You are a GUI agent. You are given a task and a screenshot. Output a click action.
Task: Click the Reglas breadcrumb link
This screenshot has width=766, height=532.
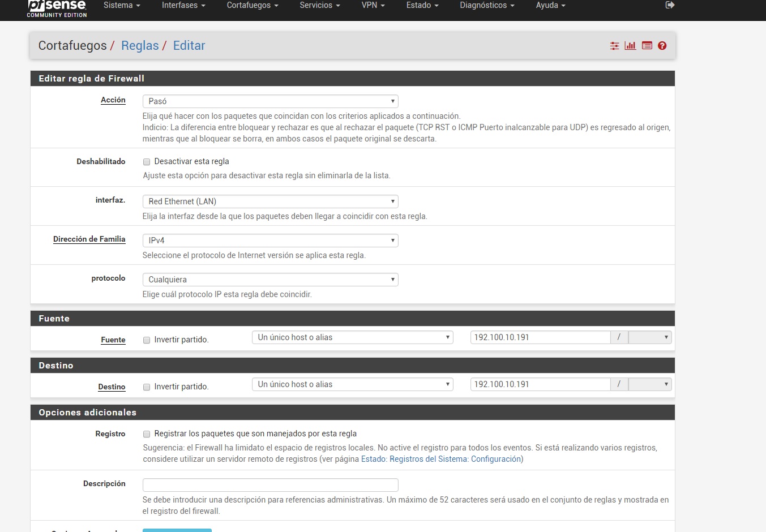click(140, 46)
